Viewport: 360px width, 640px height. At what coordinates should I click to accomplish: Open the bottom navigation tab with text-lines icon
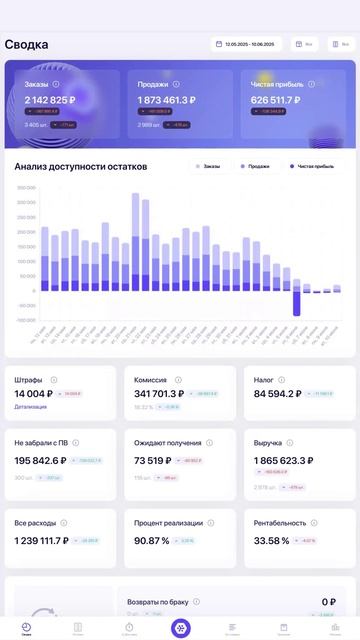coord(232,629)
